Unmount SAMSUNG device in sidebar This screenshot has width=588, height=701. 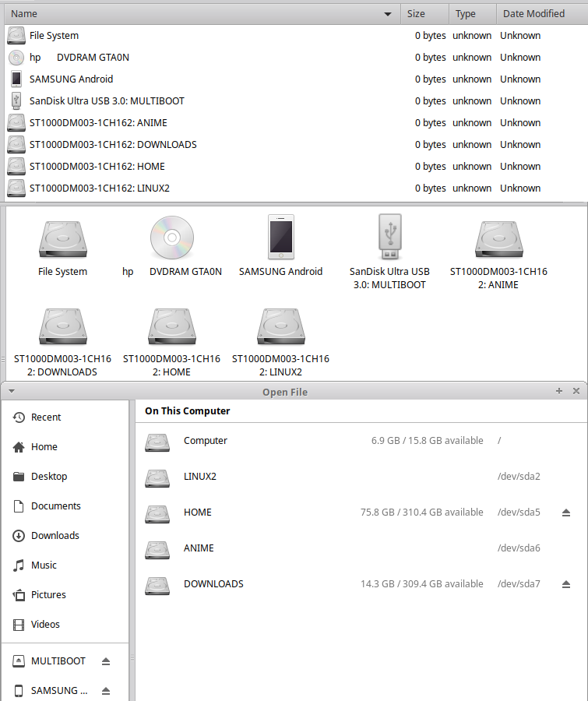106,691
